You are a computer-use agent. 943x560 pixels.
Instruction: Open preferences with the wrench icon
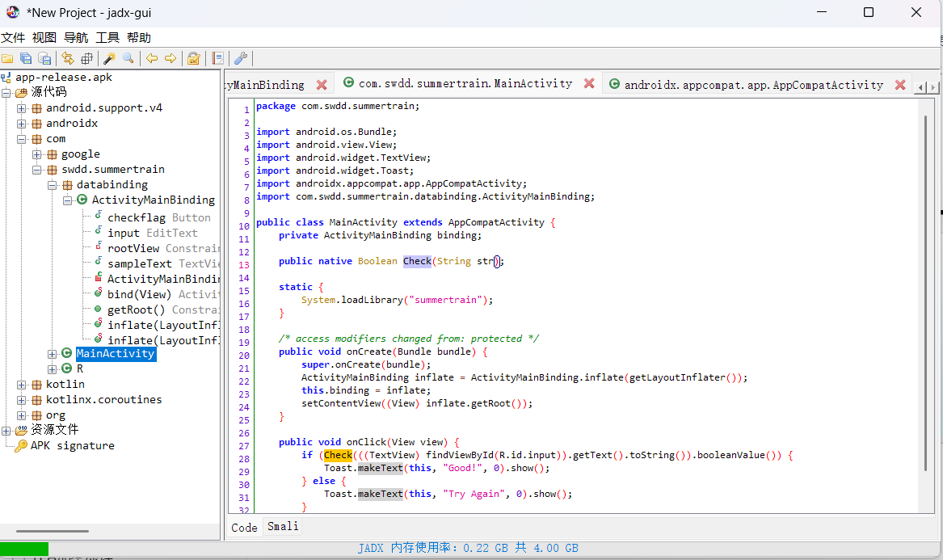[x=240, y=58]
